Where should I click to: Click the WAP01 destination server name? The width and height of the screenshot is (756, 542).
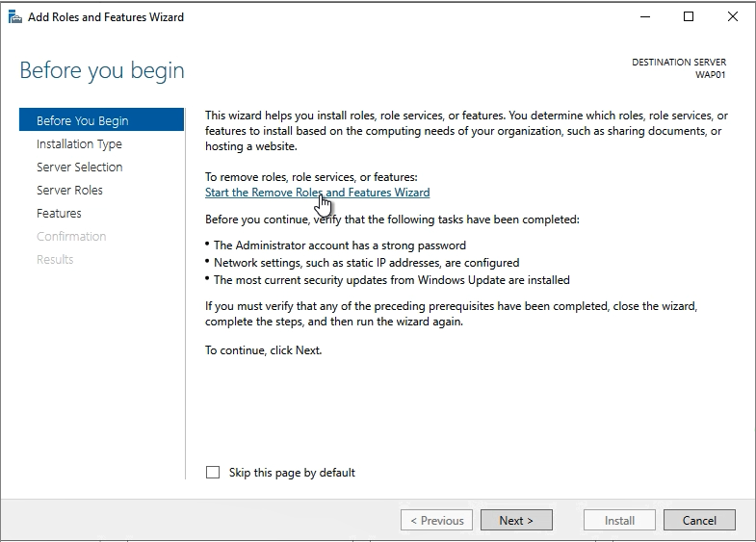coord(710,75)
